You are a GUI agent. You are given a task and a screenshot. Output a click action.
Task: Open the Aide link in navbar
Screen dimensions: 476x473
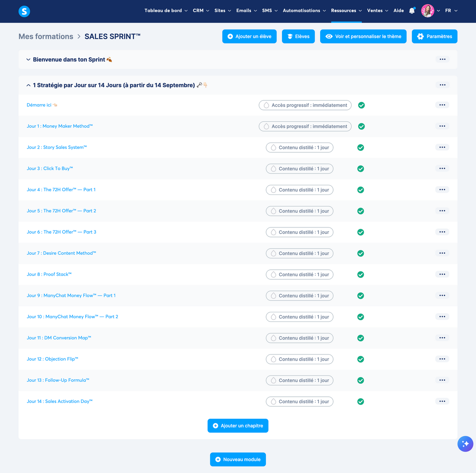[x=399, y=11]
